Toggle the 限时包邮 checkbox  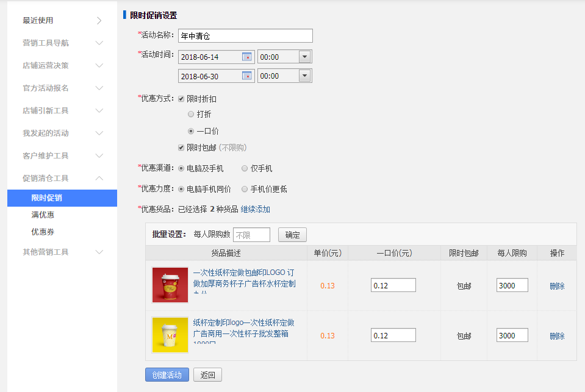click(181, 148)
